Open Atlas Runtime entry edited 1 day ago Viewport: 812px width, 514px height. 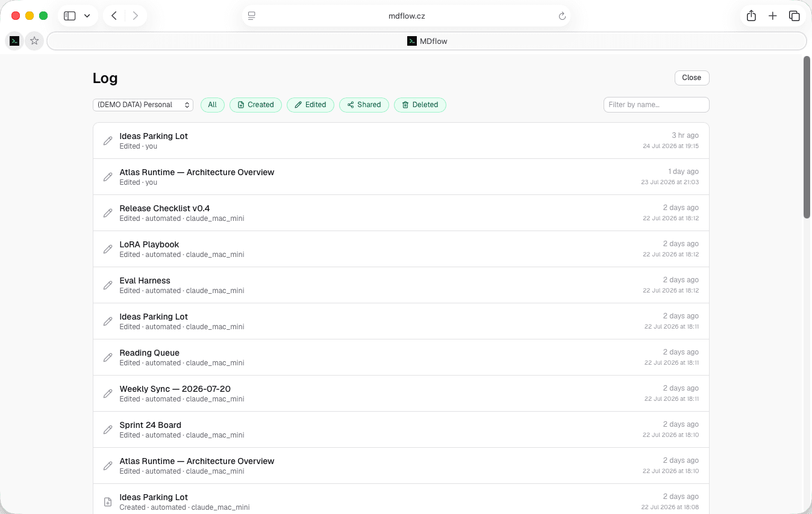(x=401, y=177)
